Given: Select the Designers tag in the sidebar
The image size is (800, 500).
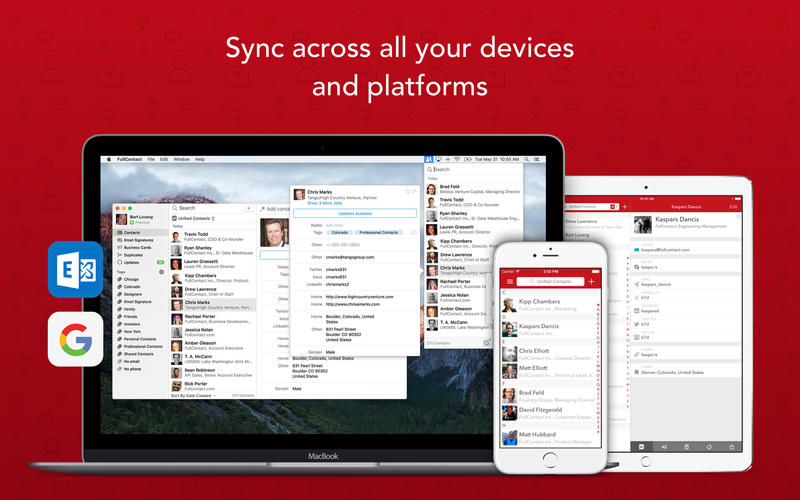Looking at the screenshot, I should coord(140,294).
